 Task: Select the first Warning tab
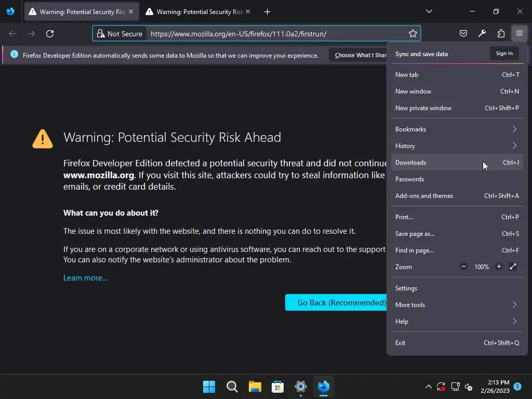82,11
